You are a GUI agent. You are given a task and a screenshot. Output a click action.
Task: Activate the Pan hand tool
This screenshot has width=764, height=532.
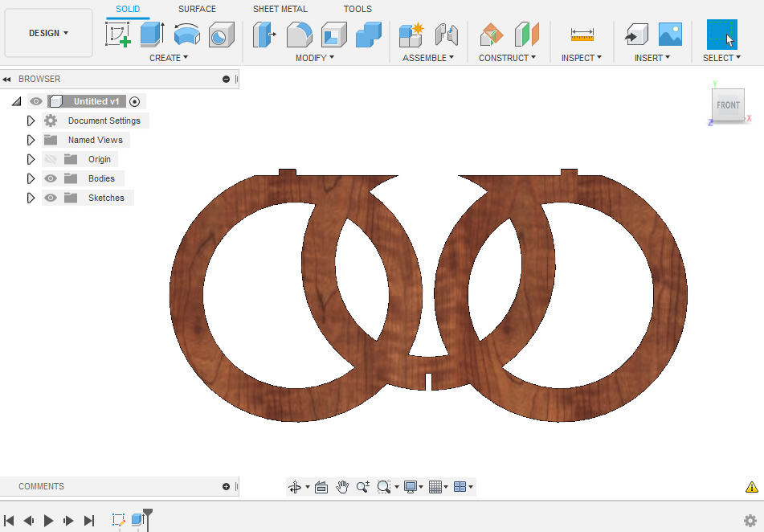[342, 487]
